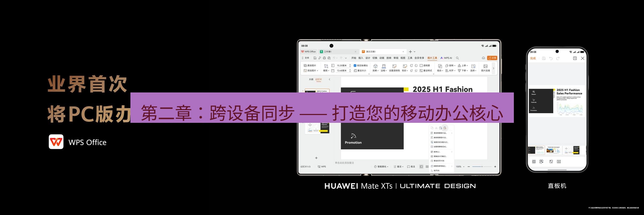The height and width of the screenshot is (215, 644).
Task: Tap the insert picture icon on phone bottom bar
Action: (x=551, y=162)
